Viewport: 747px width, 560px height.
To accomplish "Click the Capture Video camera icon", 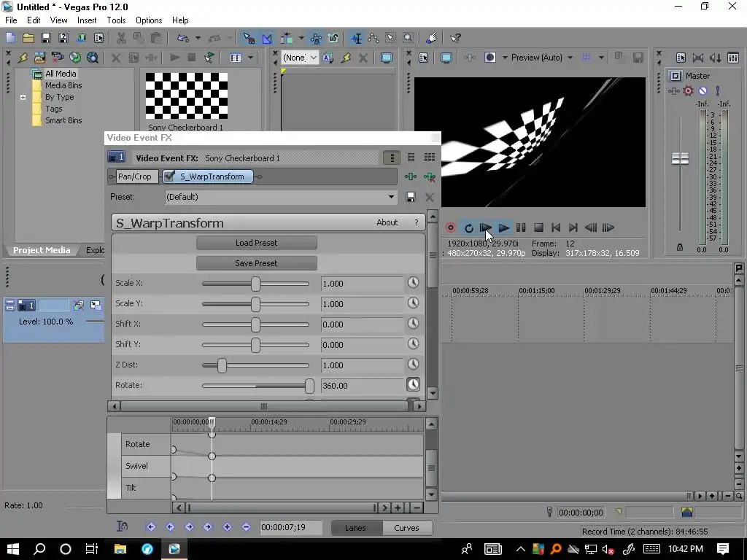I will [57, 58].
